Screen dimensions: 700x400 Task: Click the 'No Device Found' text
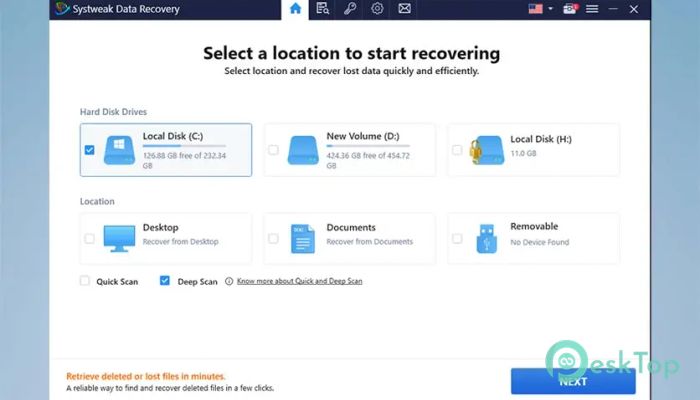(x=540, y=242)
